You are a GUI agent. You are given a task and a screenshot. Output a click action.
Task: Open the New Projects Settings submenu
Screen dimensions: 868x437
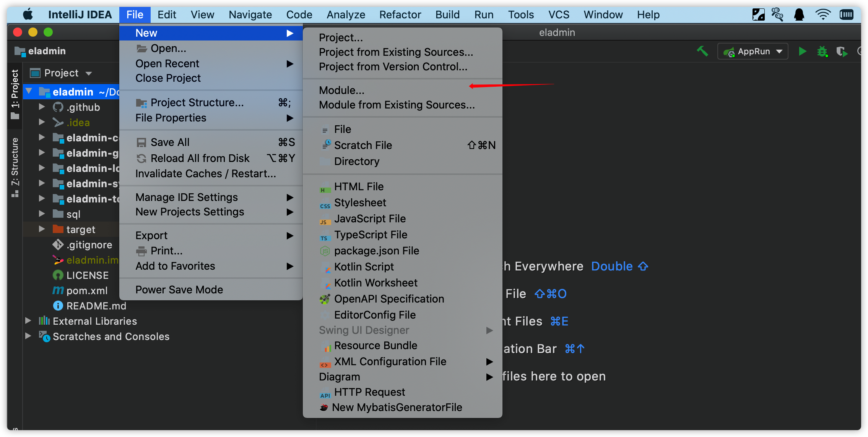211,212
